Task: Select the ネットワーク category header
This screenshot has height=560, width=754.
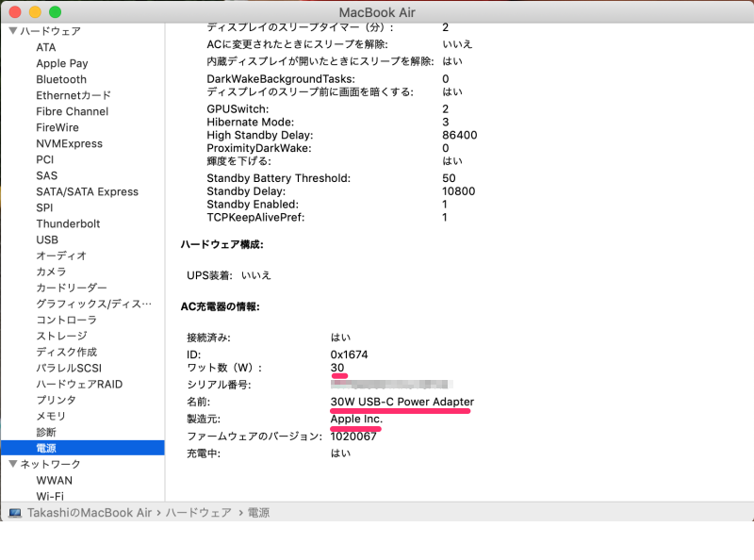Action: 51,464
